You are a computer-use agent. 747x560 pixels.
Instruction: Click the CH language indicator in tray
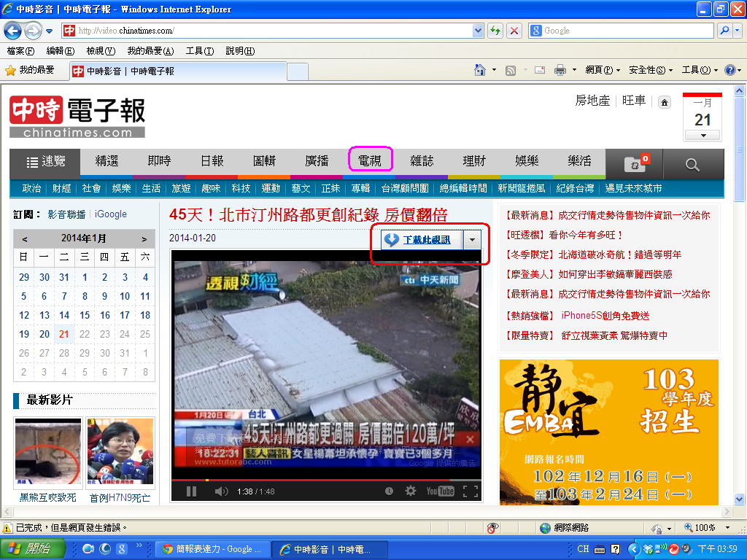583,549
